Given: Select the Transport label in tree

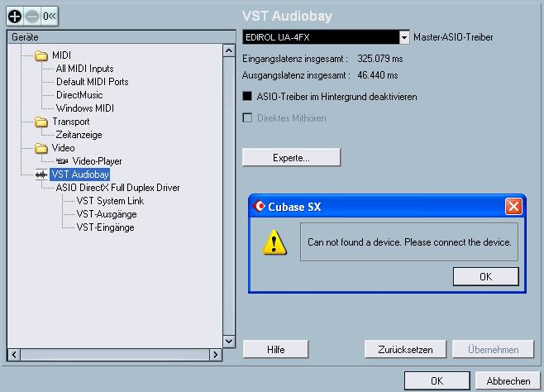Looking at the screenshot, I should coord(71,122).
